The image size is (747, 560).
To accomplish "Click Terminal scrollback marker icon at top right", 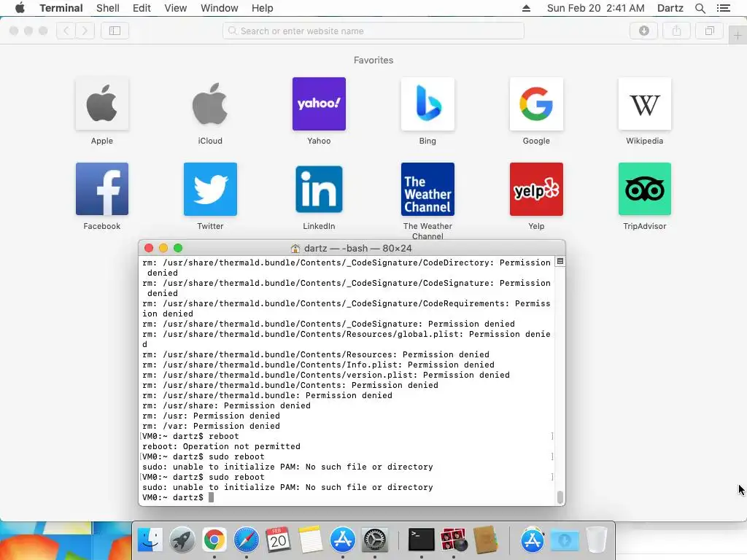I will tap(560, 262).
